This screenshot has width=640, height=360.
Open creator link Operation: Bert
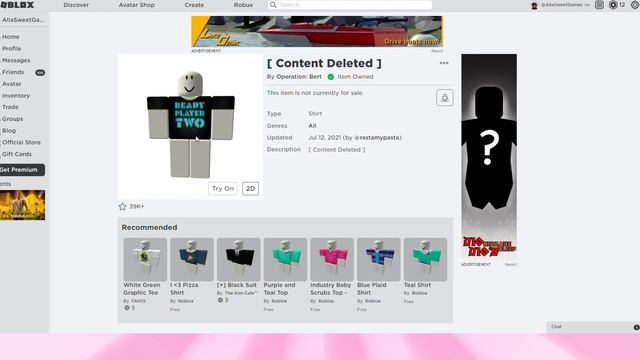click(x=299, y=77)
